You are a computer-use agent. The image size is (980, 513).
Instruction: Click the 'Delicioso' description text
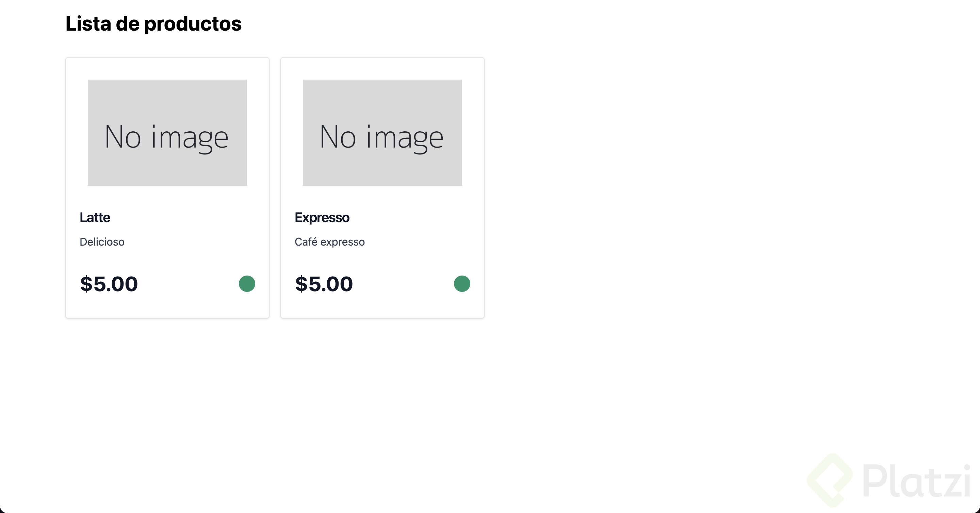point(102,242)
